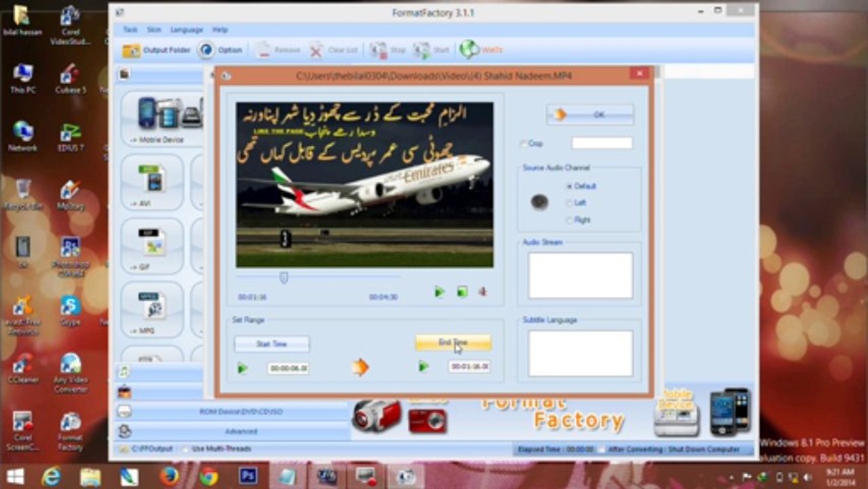
Task: Click the Subtitle Language list box
Action: tap(580, 353)
